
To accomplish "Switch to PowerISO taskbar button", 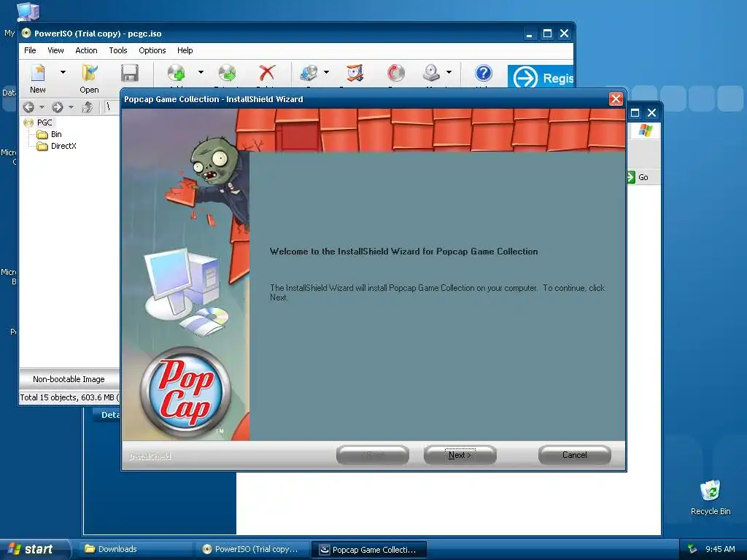I will (252, 549).
